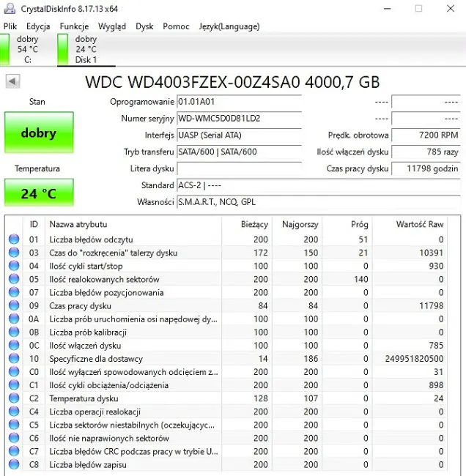
Task: Click the 785 razy power-on count field
Action: point(426,152)
